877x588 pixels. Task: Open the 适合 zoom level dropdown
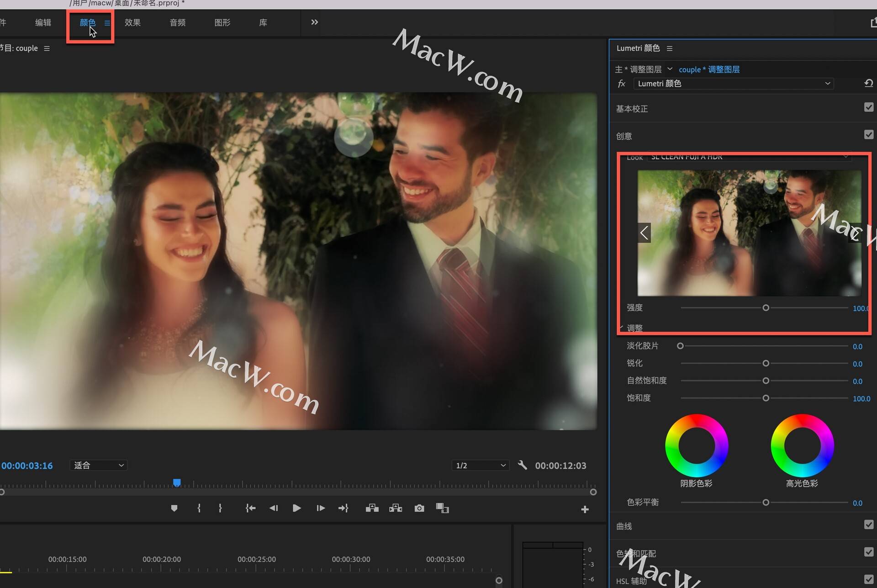(x=98, y=465)
